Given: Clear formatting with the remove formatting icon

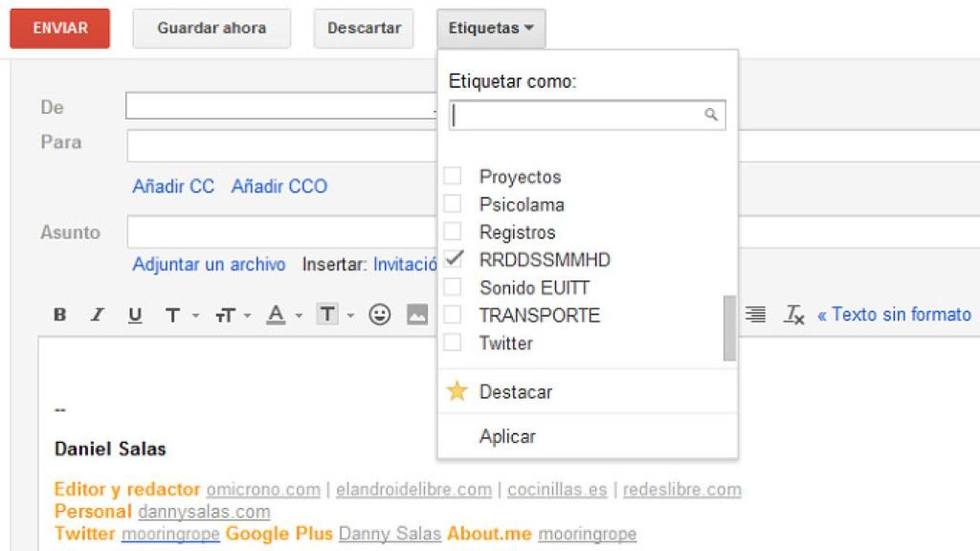Looking at the screenshot, I should (x=792, y=314).
